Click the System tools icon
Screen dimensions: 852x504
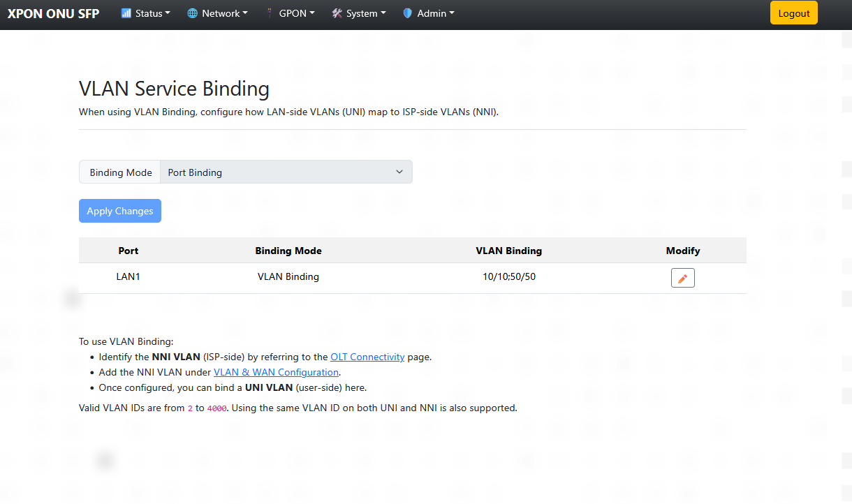(x=337, y=13)
